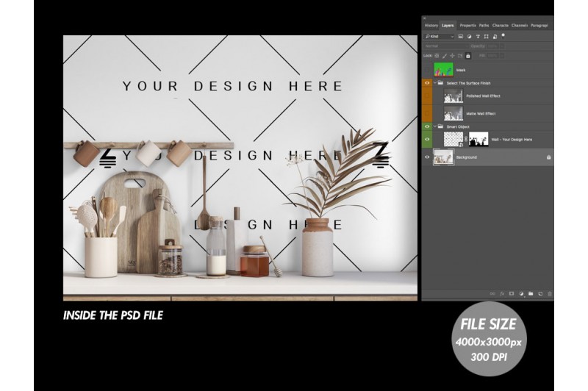The height and width of the screenshot is (391, 588).
Task: Hide the Smart Object group
Action: pyautogui.click(x=427, y=126)
